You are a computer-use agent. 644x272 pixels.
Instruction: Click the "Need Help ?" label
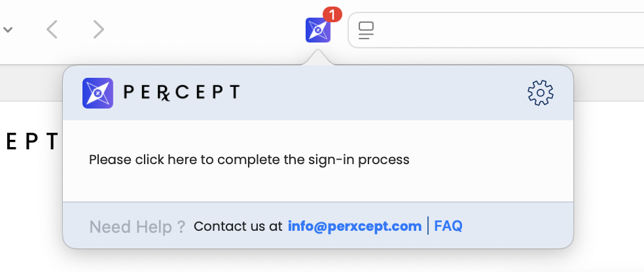click(137, 227)
